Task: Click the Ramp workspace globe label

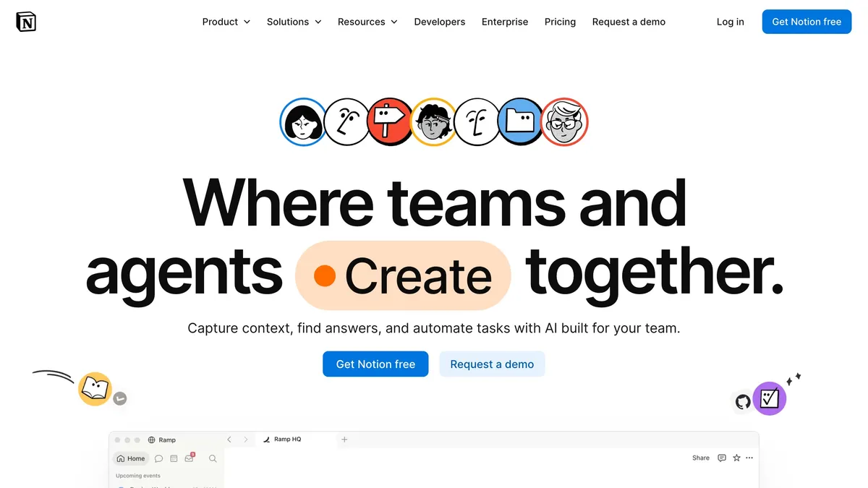Action: pos(162,440)
